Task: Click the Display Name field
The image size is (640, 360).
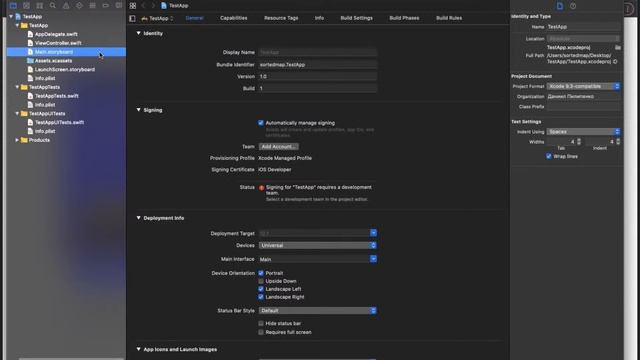Action: tap(318, 52)
